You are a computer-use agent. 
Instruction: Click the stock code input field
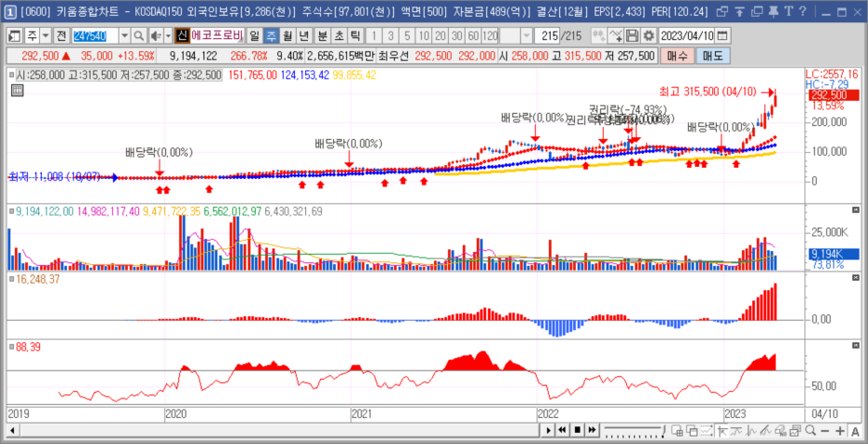(96, 36)
